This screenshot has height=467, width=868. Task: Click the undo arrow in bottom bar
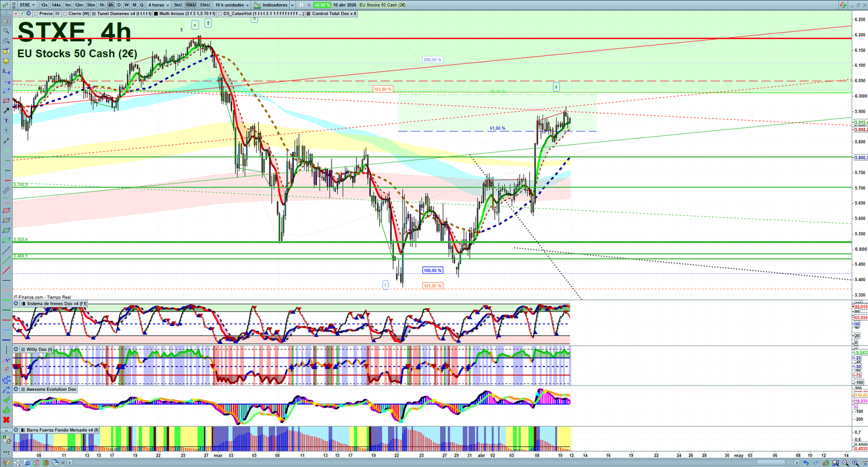pyautogui.click(x=806, y=463)
